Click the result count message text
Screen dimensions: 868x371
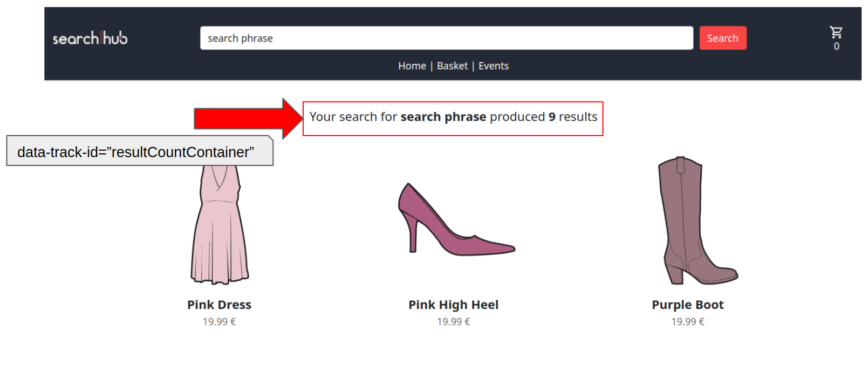click(x=453, y=117)
